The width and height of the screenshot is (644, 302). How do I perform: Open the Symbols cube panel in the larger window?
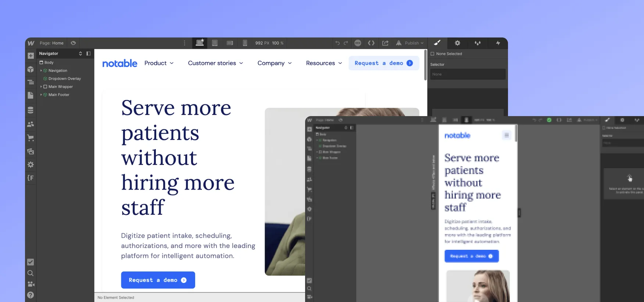(31, 69)
